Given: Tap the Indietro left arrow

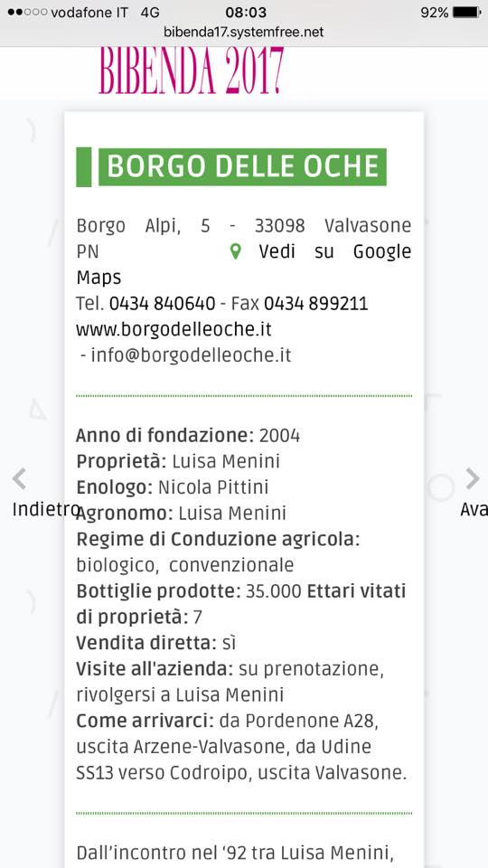Looking at the screenshot, I should (x=19, y=479).
